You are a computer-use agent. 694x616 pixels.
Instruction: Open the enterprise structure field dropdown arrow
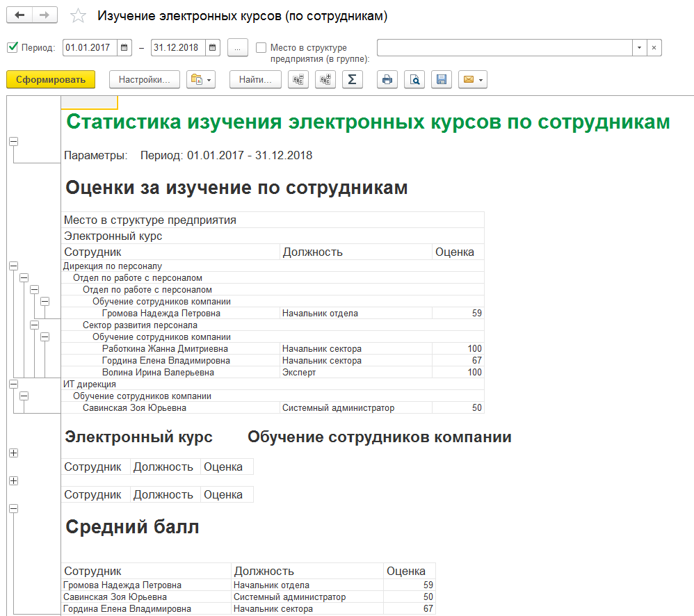pos(638,48)
